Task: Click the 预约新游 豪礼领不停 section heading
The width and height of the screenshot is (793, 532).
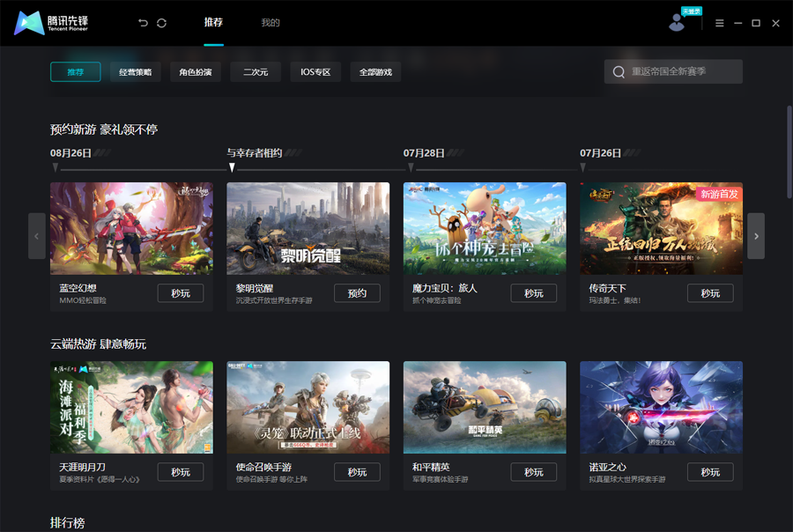Action: tap(104, 130)
